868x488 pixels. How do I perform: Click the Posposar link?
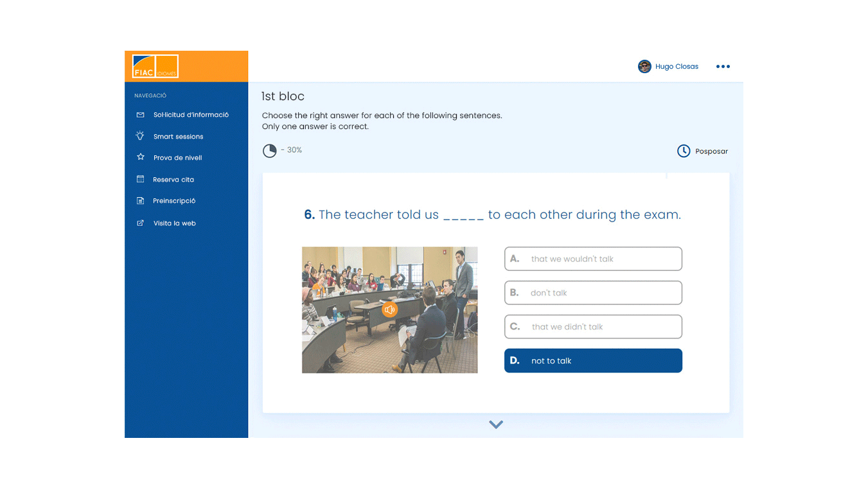711,152
